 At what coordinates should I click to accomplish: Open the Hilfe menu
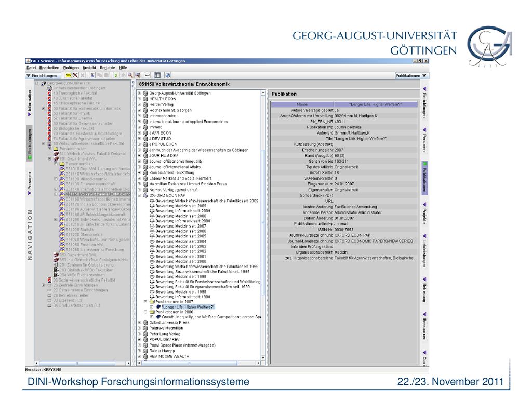(x=123, y=68)
